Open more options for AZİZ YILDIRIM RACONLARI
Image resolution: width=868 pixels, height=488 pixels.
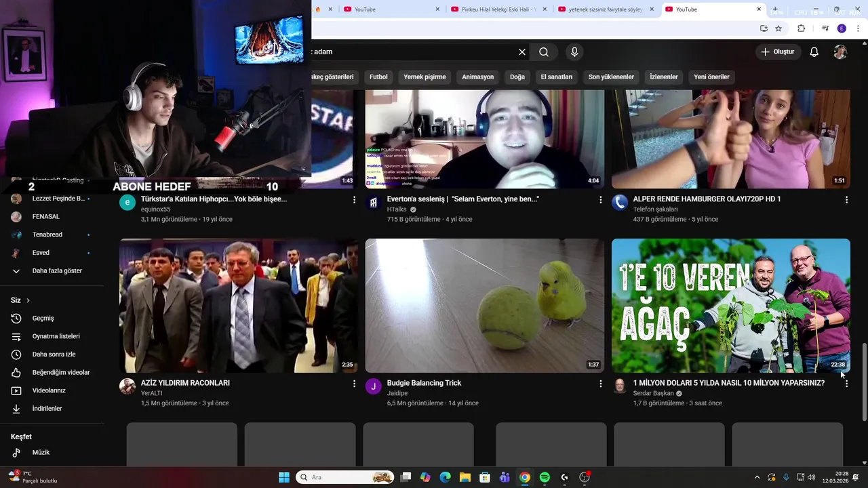pyautogui.click(x=354, y=384)
